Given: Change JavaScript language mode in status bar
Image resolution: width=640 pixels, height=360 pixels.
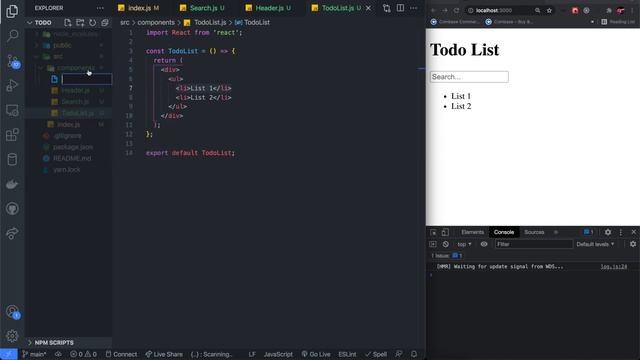Looking at the screenshot, I should 278,354.
